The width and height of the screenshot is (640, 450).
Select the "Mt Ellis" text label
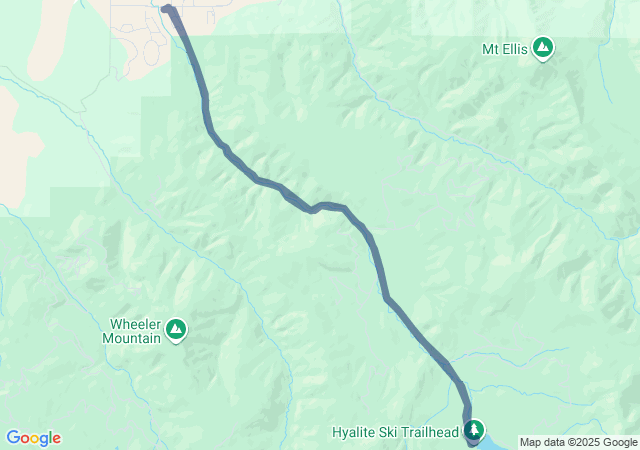point(504,49)
